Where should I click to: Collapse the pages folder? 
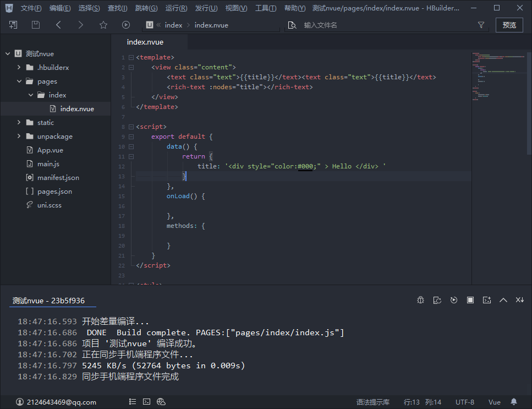coord(19,81)
